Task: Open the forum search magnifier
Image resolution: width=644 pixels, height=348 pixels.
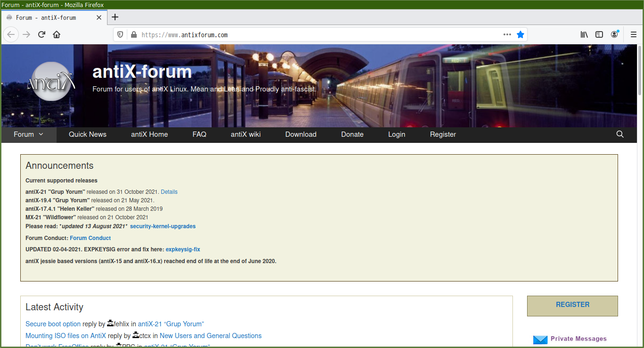Action: [x=620, y=134]
